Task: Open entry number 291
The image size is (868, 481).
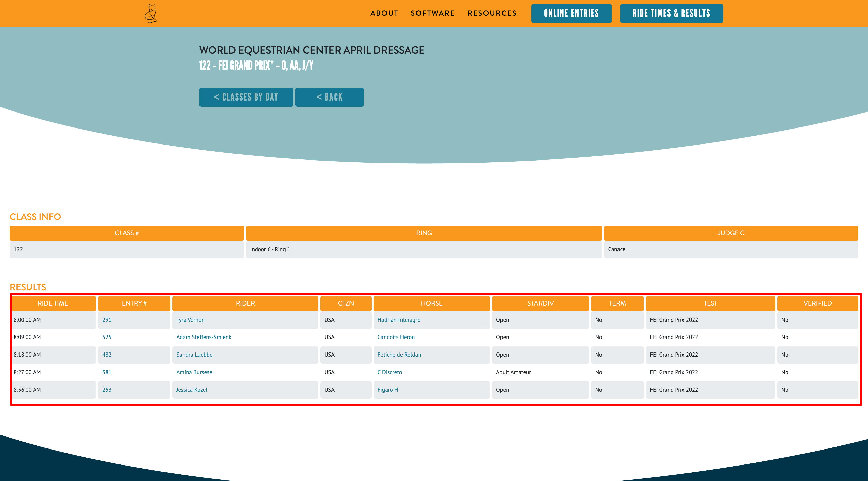Action: pyautogui.click(x=107, y=319)
